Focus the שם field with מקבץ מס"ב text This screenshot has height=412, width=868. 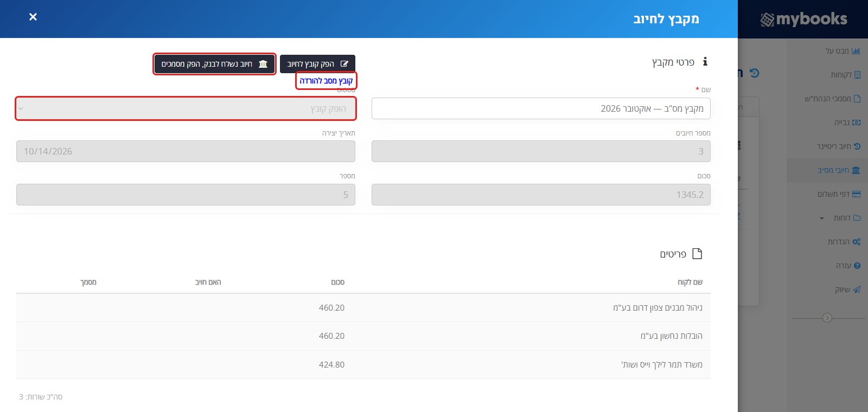pyautogui.click(x=541, y=108)
